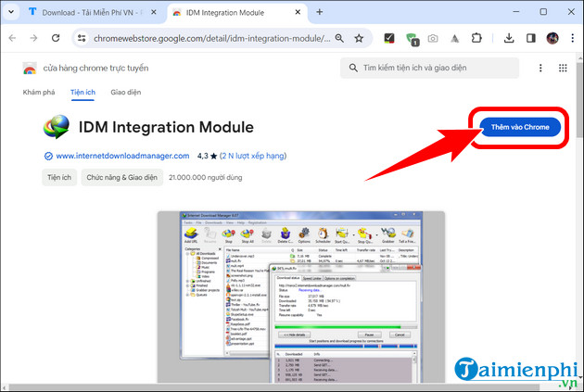Select the Tiện ích tab
Screen dimensions: 584x392
(x=83, y=93)
